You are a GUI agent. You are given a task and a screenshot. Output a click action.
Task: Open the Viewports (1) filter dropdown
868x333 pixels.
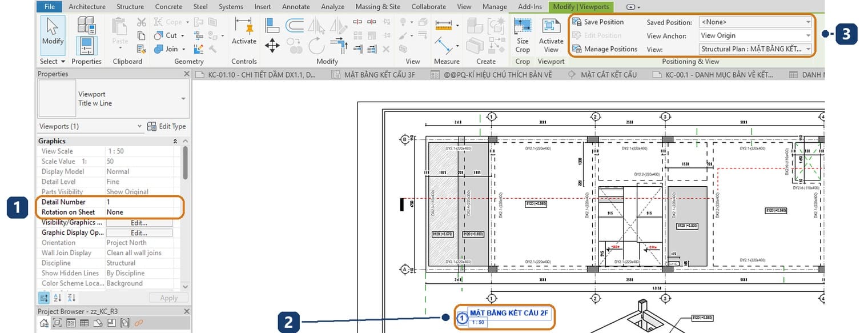140,126
